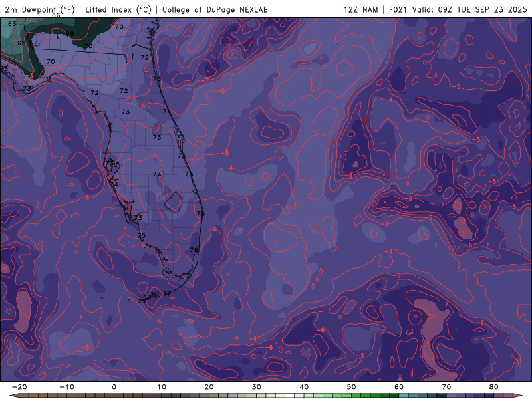Screen dimensions: 532x399
Task: Click the "Lifted Index (°C)" title text
Action: click(x=118, y=9)
